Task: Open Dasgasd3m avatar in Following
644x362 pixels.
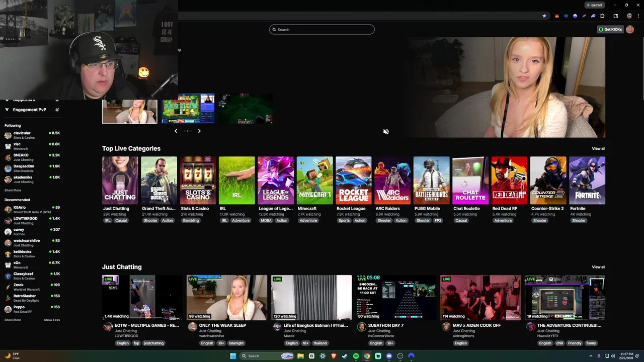Action: point(8,168)
